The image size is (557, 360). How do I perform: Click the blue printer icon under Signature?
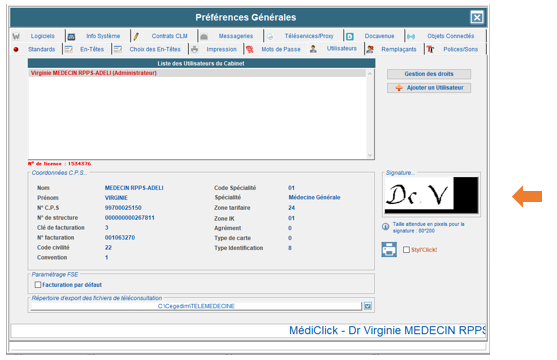pos(389,249)
